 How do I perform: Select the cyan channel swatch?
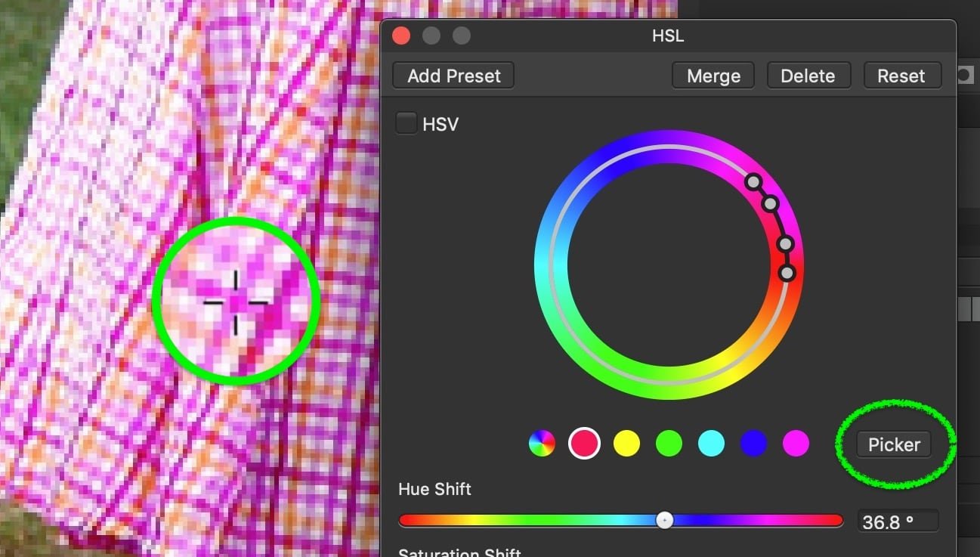coord(711,444)
